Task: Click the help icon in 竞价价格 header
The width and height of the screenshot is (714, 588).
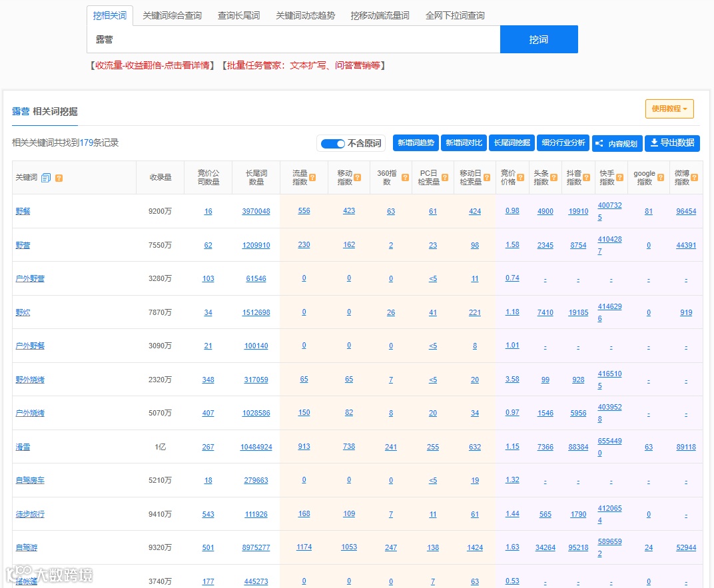Action: tap(520, 178)
